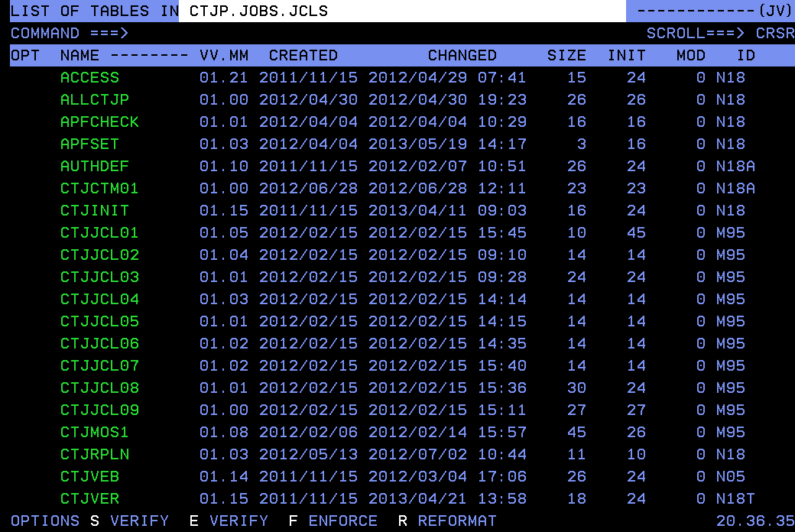Select member ACCESS from the list

pos(89,77)
